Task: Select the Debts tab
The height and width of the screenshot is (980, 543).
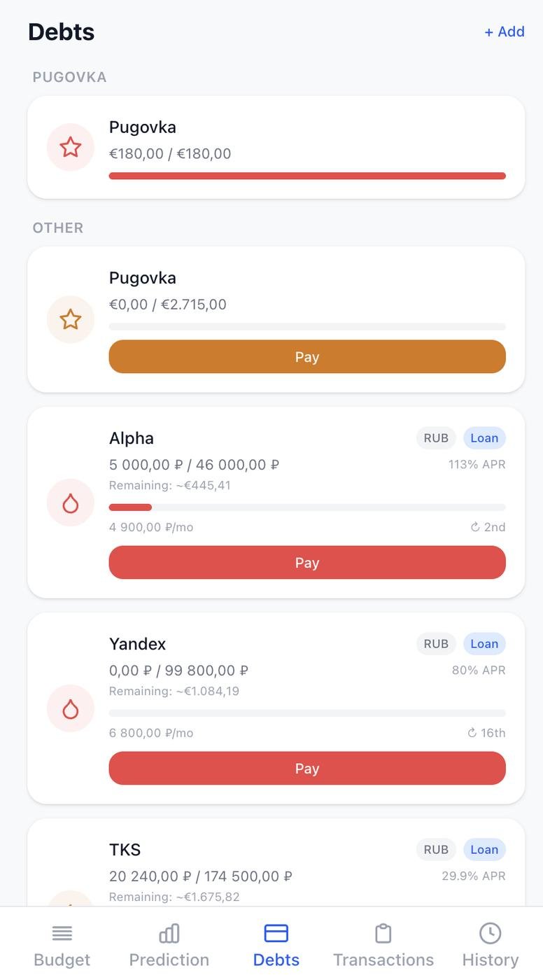Action: pos(276,945)
